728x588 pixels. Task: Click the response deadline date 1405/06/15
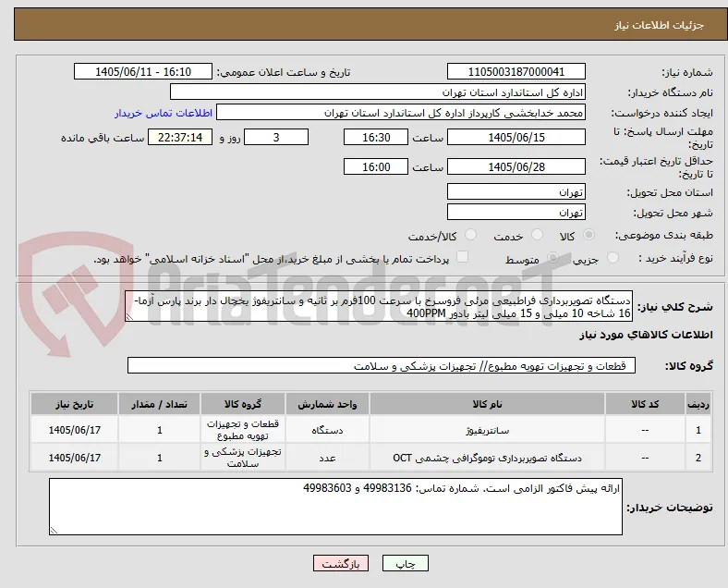point(516,137)
